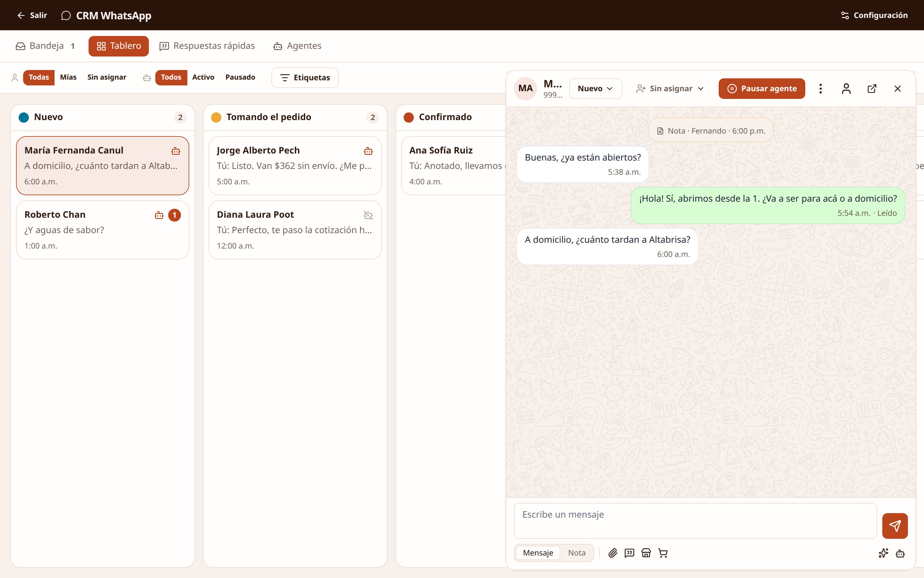This screenshot has height=578, width=924.
Task: Click the yellow Tomando el pedido color dot
Action: [216, 117]
